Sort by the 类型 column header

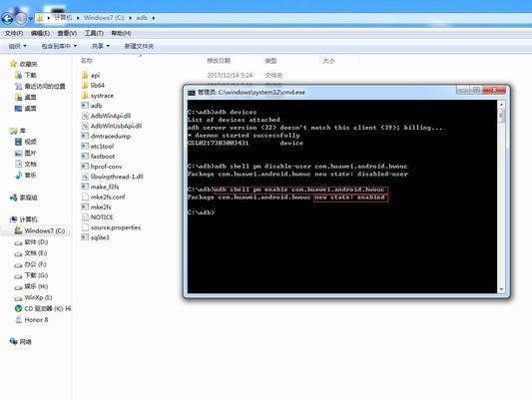[270, 61]
